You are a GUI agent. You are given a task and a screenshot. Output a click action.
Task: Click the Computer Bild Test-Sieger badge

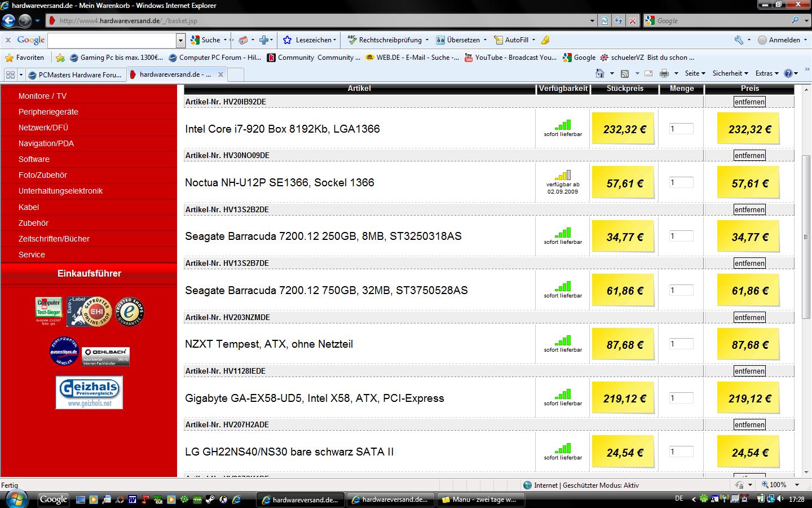coord(48,310)
